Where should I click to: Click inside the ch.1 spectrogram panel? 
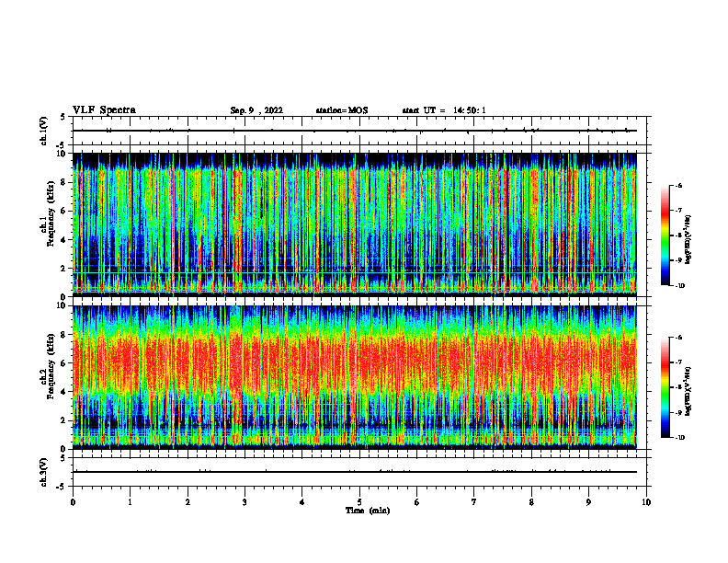pos(355,224)
